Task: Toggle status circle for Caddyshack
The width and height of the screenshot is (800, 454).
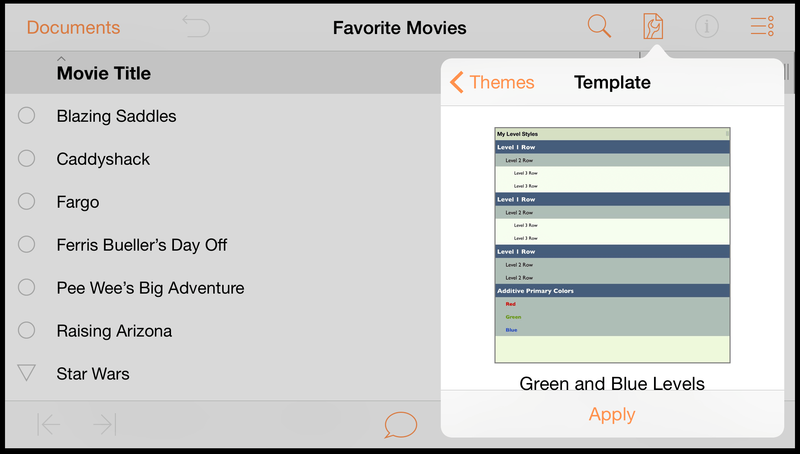Action: pos(27,159)
